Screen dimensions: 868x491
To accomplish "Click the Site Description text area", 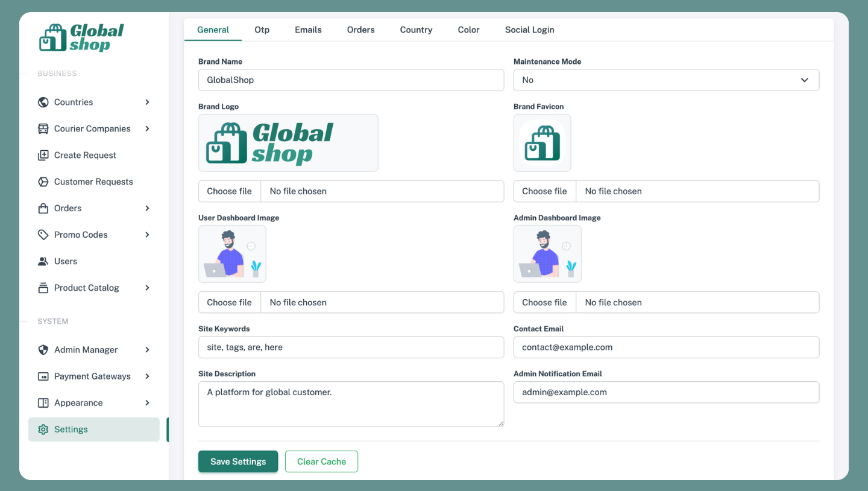I will (351, 404).
